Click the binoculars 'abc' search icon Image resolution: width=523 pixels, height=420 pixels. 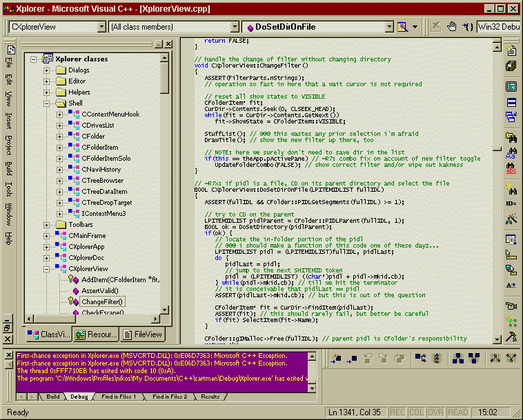511,168
